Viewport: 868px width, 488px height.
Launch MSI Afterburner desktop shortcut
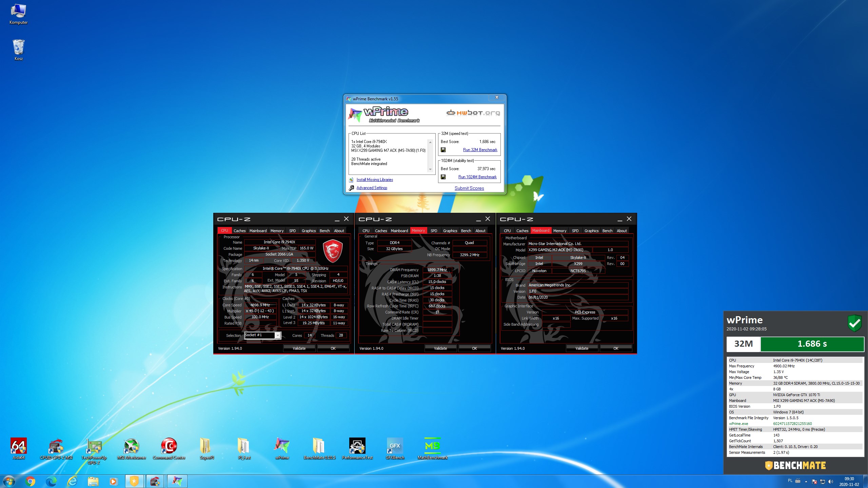point(132,448)
